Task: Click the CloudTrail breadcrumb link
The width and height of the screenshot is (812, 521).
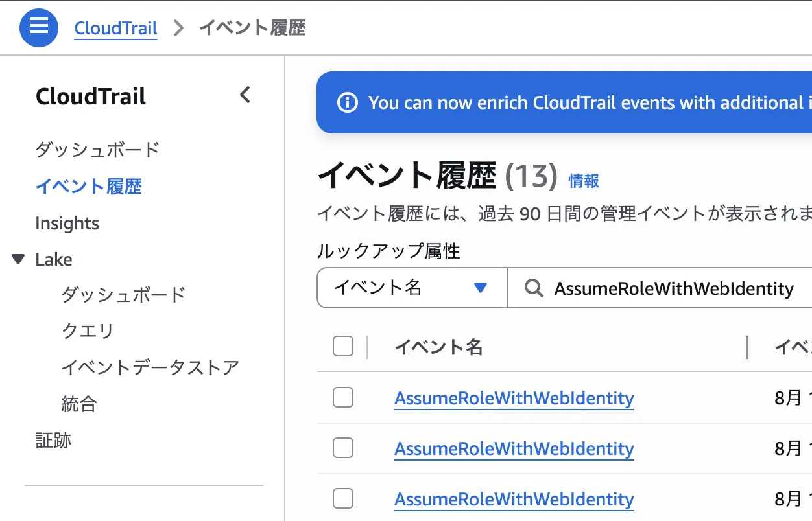Action: pos(115,27)
